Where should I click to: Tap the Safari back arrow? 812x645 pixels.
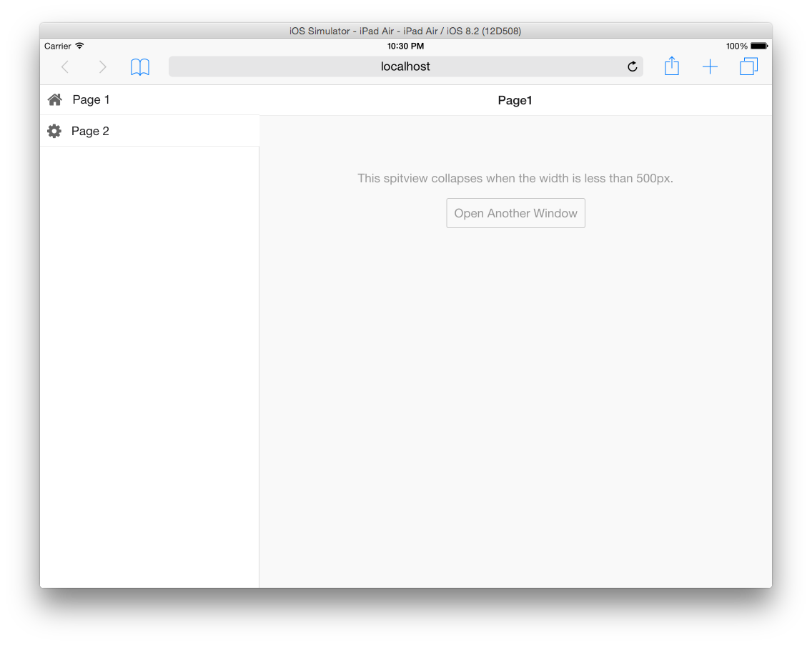coord(65,67)
